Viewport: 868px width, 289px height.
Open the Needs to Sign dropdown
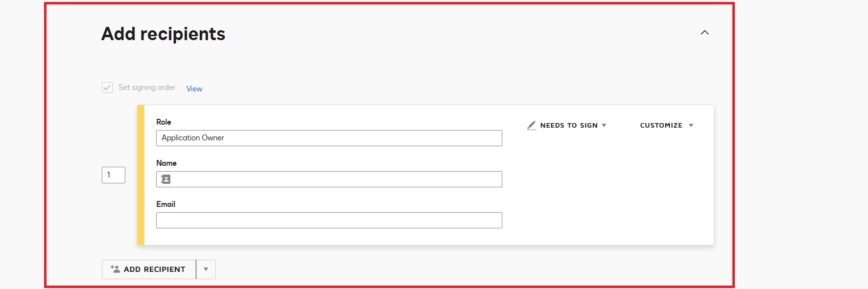568,126
